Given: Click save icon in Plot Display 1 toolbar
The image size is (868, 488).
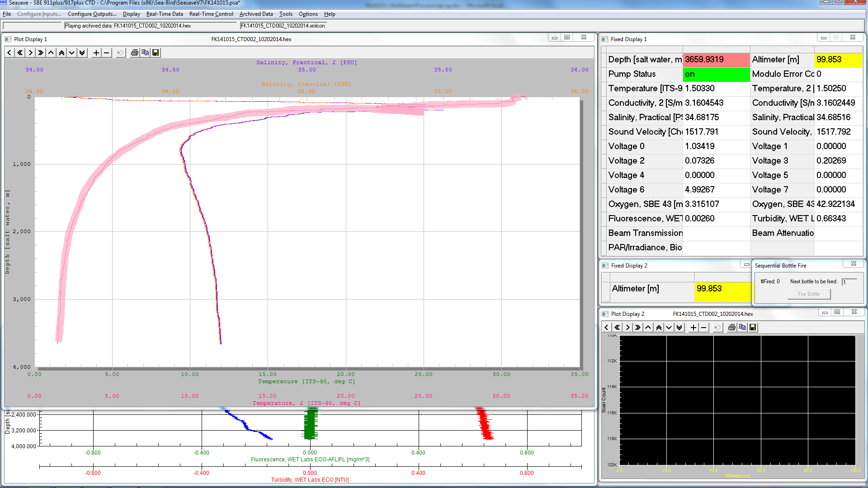Looking at the screenshot, I should 156,53.
